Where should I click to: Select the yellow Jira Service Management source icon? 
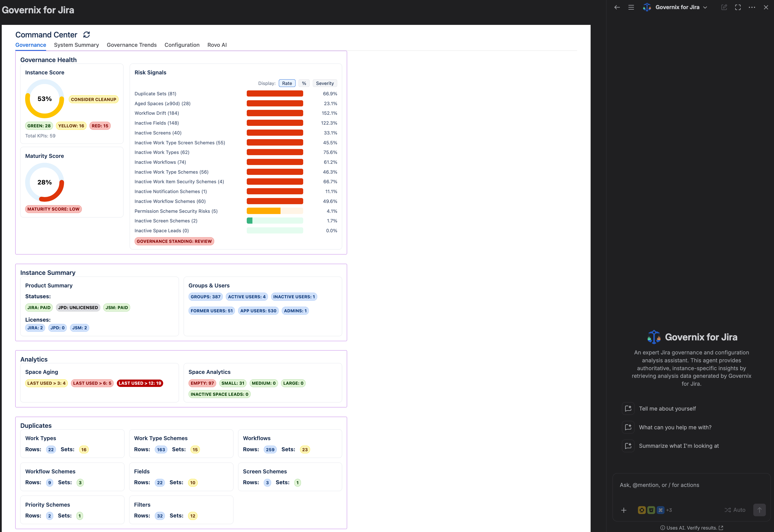point(642,510)
